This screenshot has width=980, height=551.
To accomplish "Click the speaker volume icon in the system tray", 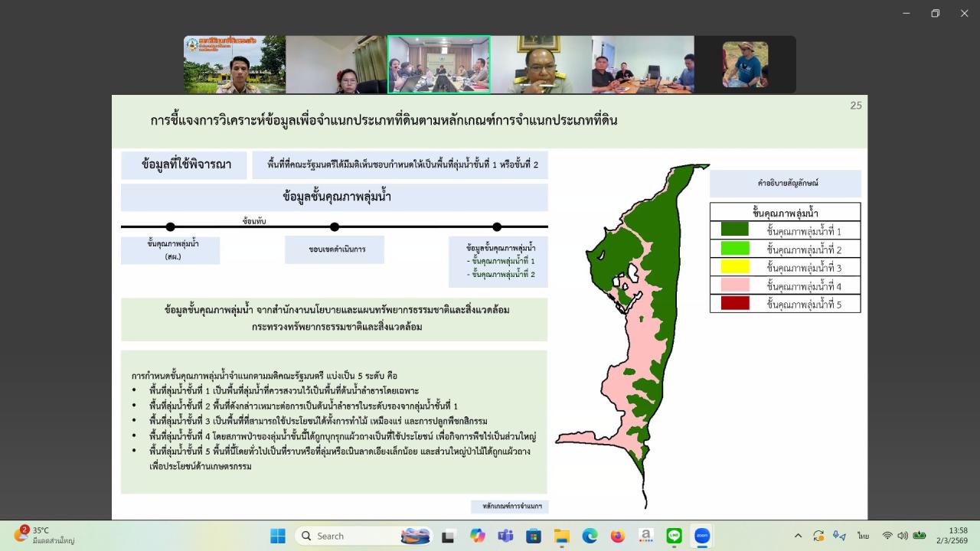I will point(903,536).
